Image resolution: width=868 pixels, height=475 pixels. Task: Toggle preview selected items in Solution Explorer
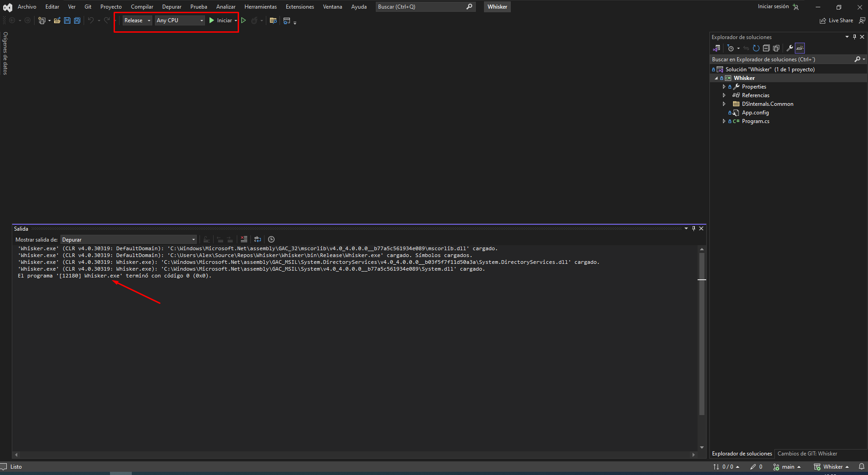click(x=800, y=48)
